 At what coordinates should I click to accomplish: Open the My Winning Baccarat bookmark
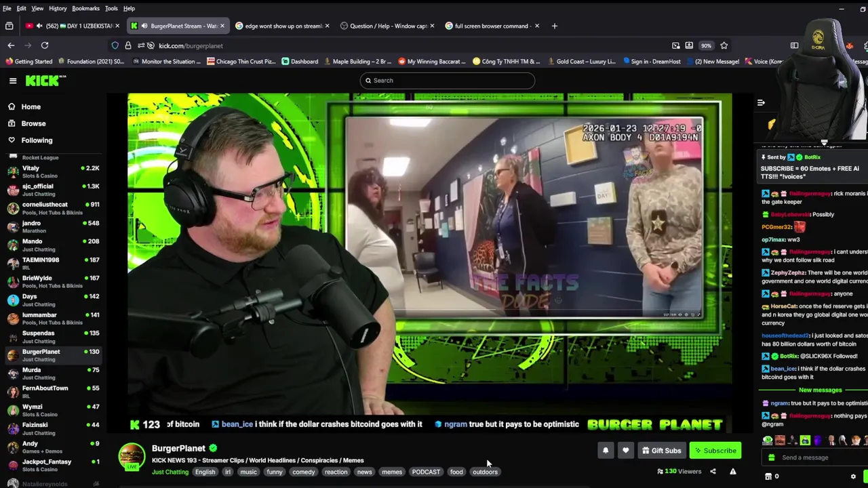(432, 62)
